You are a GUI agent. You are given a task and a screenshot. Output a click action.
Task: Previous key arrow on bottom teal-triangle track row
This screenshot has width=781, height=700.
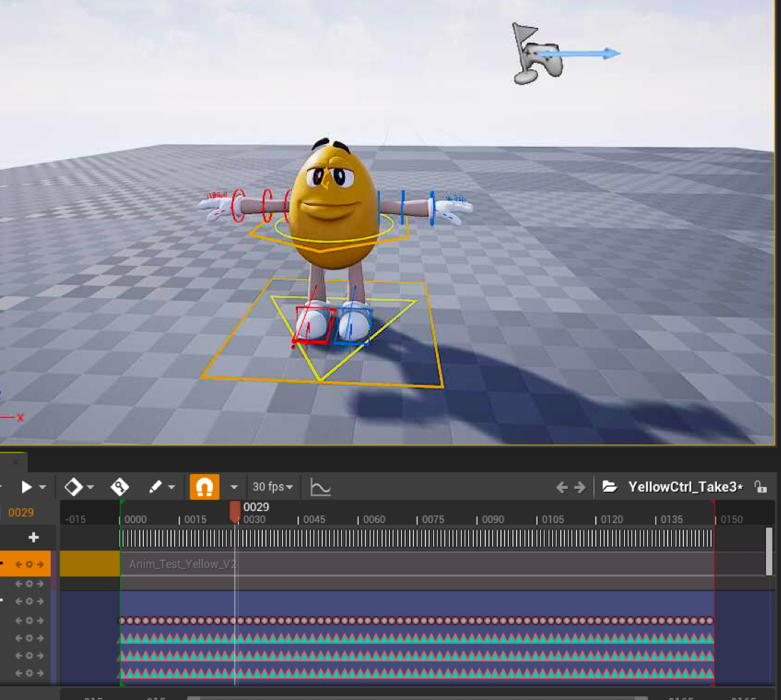(19, 673)
